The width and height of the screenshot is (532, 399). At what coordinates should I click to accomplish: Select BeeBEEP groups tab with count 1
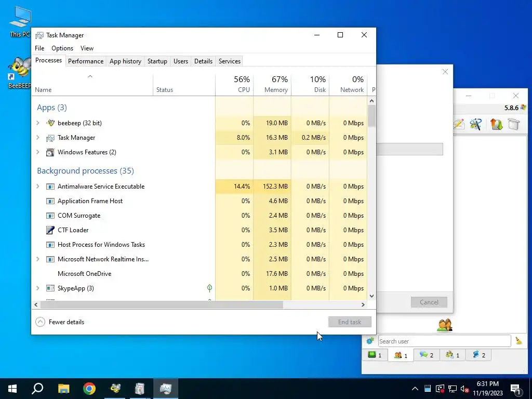coord(453,355)
